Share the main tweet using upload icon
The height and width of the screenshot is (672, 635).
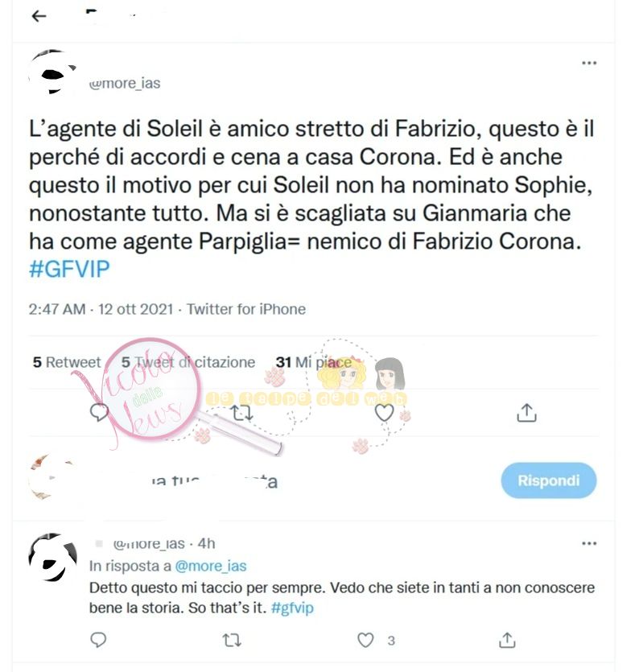point(526,413)
